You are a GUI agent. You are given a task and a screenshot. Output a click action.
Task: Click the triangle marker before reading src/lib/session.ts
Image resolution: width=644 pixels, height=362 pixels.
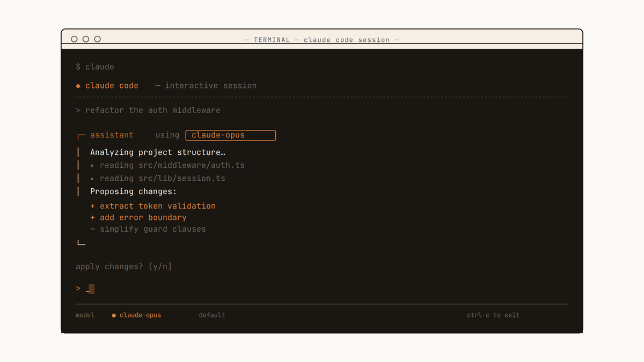pyautogui.click(x=93, y=179)
